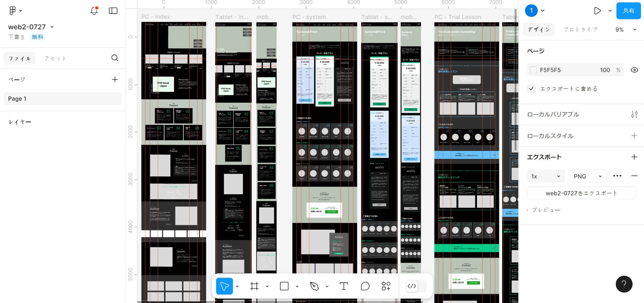Click the 共有 share button

(628, 11)
